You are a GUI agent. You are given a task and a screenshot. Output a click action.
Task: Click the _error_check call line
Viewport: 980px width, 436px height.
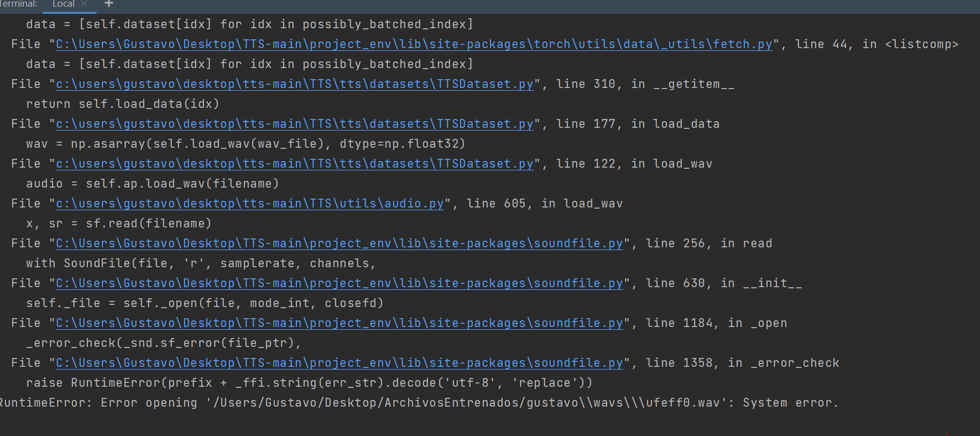point(163,342)
